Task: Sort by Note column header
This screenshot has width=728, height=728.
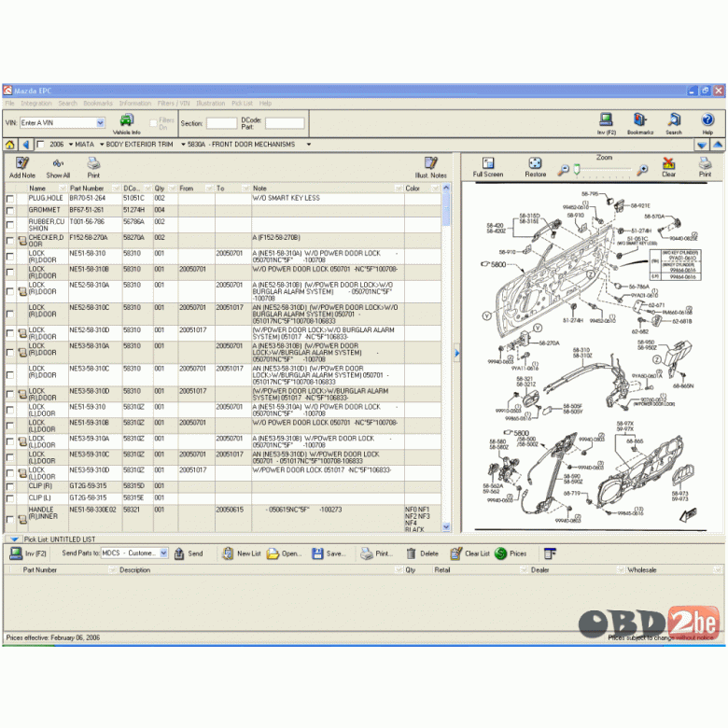Action: coord(328,189)
